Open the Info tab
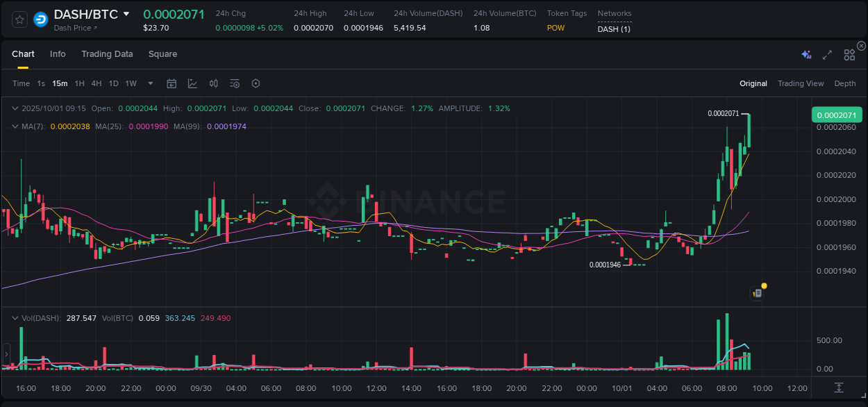The width and height of the screenshot is (868, 407). (x=58, y=53)
